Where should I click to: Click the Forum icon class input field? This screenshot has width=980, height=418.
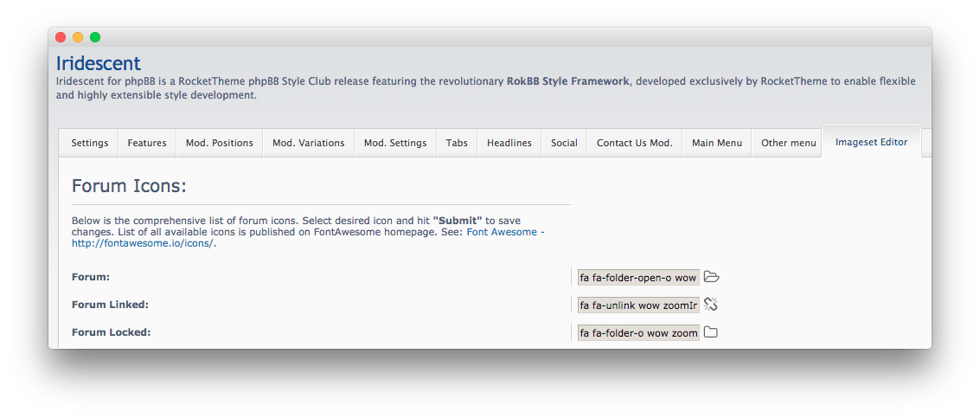(638, 278)
